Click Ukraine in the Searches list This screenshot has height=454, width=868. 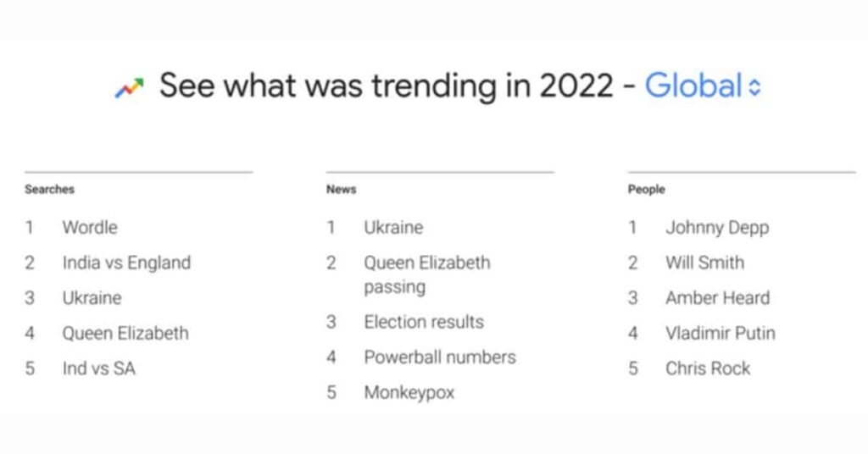pyautogui.click(x=92, y=298)
